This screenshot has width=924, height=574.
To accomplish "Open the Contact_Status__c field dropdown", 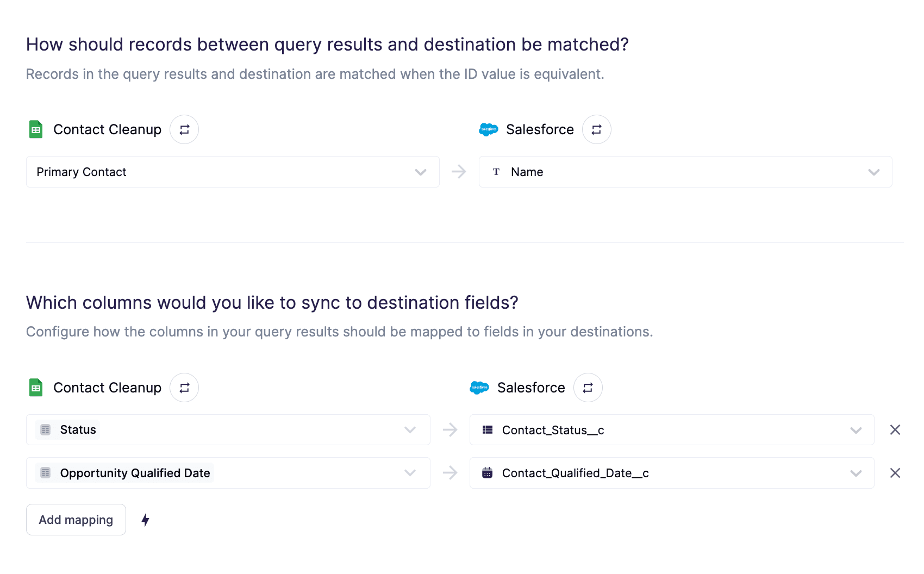I will pyautogui.click(x=855, y=429).
